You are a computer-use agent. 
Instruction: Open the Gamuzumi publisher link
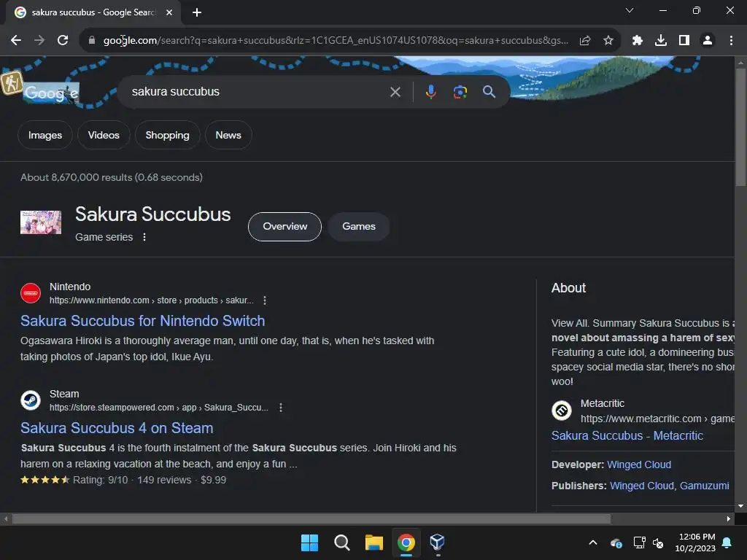pyautogui.click(x=704, y=486)
